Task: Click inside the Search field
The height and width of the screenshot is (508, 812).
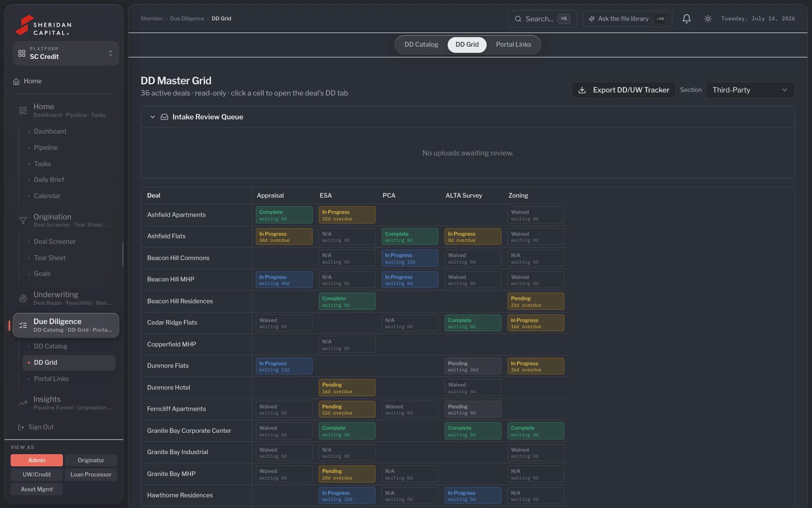Action: pyautogui.click(x=542, y=19)
